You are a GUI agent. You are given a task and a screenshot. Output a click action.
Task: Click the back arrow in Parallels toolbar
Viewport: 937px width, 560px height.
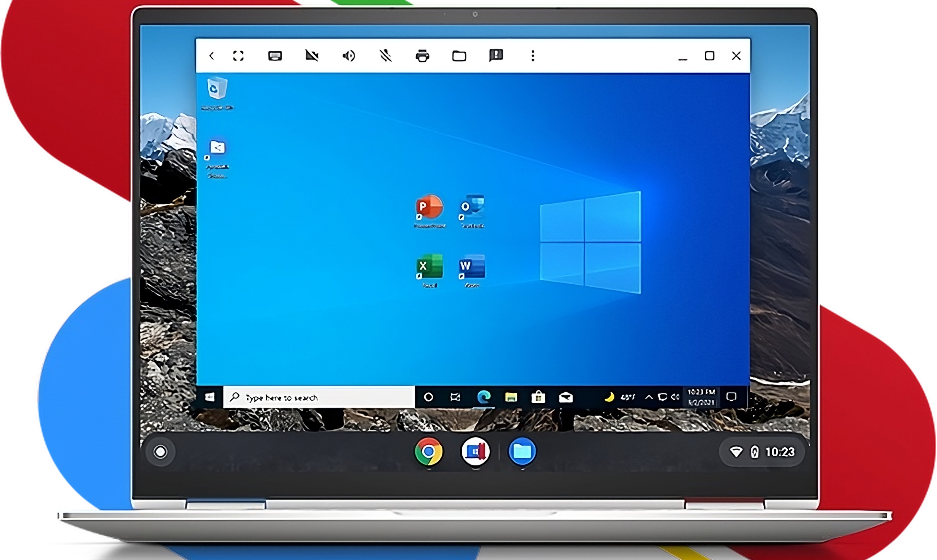pos(212,56)
